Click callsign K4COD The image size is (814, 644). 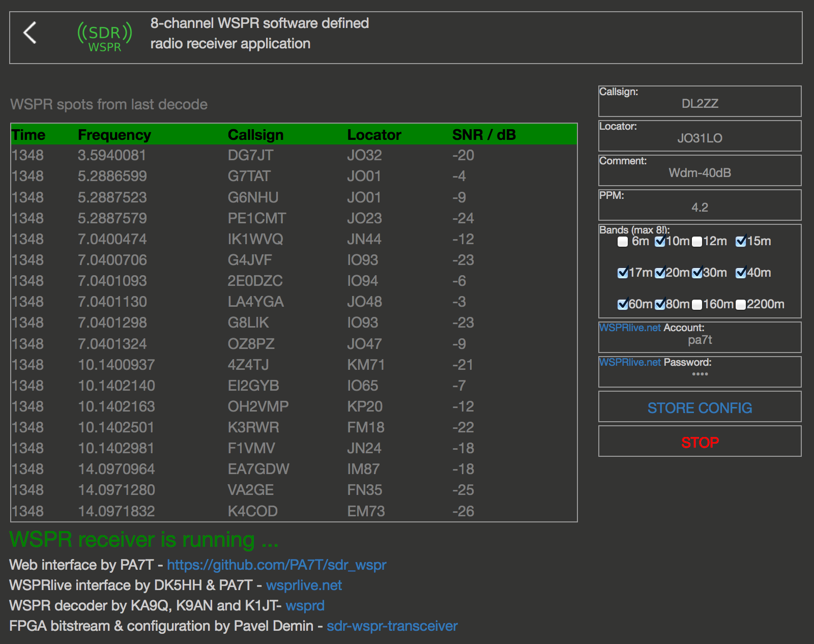pos(252,511)
